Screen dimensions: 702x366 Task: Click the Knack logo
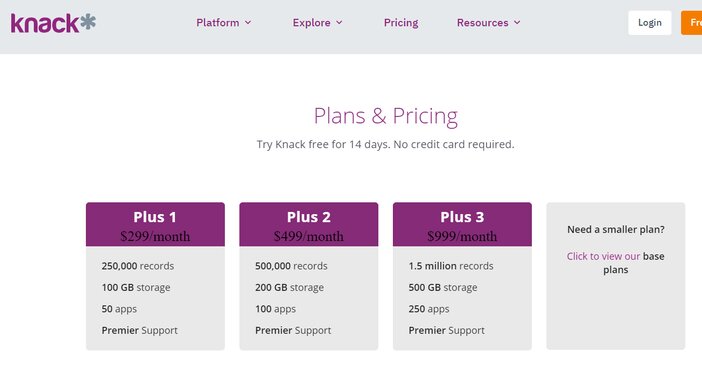pyautogui.click(x=53, y=23)
